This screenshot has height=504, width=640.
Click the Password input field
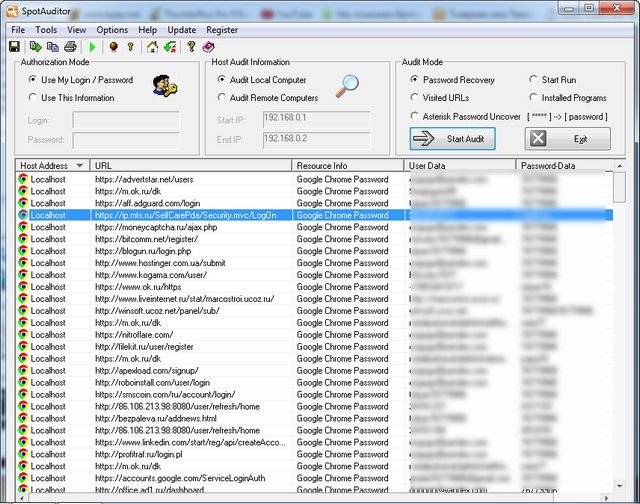point(126,140)
